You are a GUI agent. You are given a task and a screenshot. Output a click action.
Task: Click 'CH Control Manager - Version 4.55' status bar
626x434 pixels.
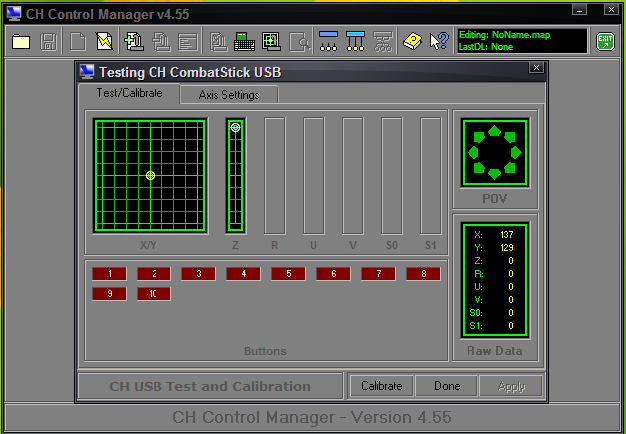coord(312,417)
